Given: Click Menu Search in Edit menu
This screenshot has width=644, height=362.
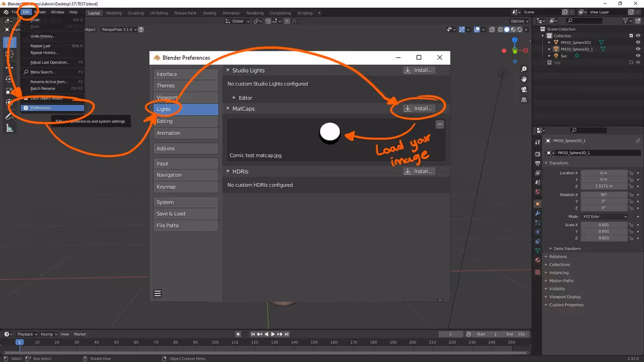Looking at the screenshot, I should click(x=53, y=72).
